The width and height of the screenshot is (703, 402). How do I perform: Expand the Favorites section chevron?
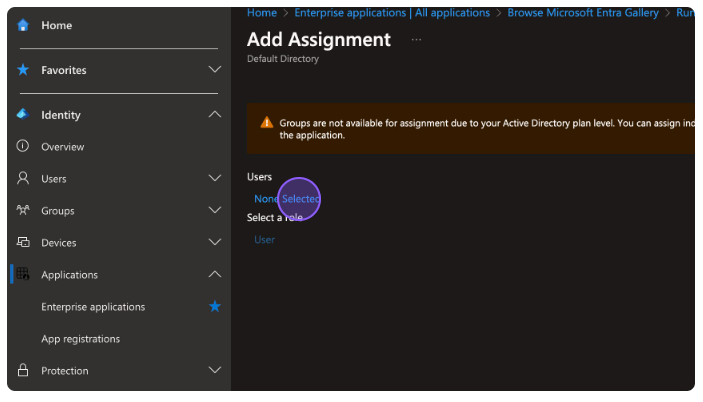point(214,70)
